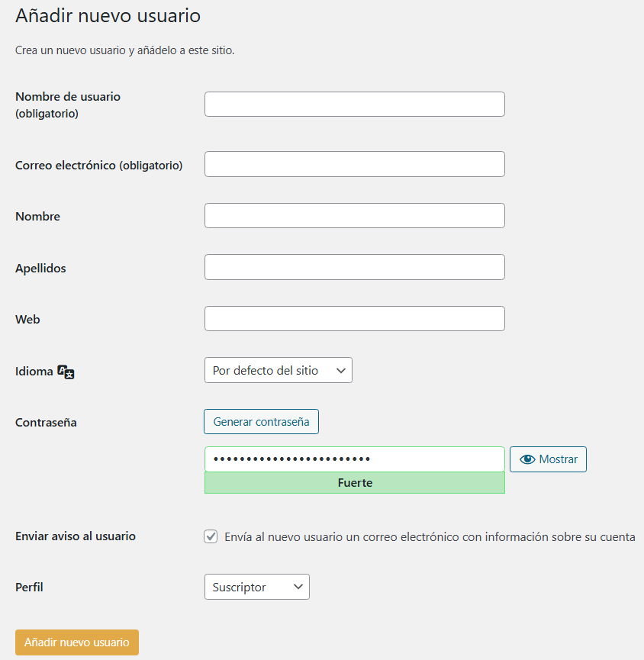Image resolution: width=644 pixels, height=660 pixels.
Task: Click the chevron on Por defecto del sitio
Action: (x=341, y=370)
